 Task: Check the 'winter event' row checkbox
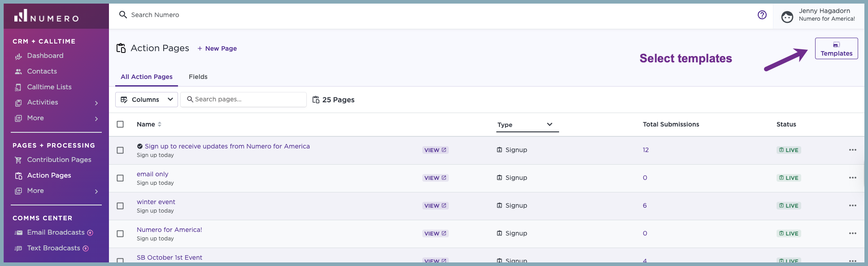pyautogui.click(x=120, y=206)
